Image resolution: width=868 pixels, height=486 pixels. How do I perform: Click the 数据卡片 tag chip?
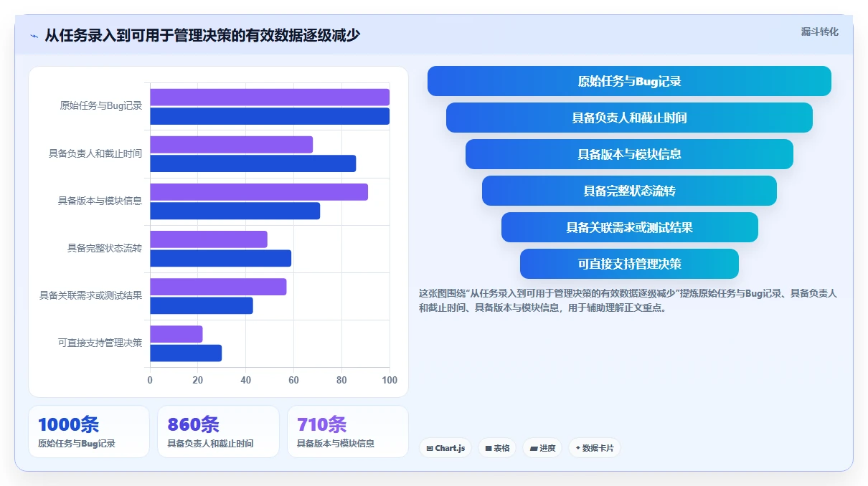(595, 448)
